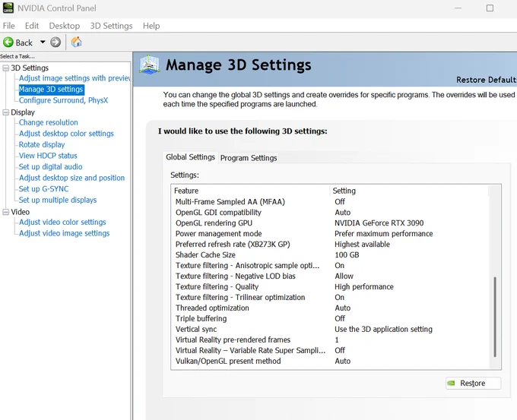Open Change resolution page
This screenshot has height=420, width=517.
click(49, 122)
